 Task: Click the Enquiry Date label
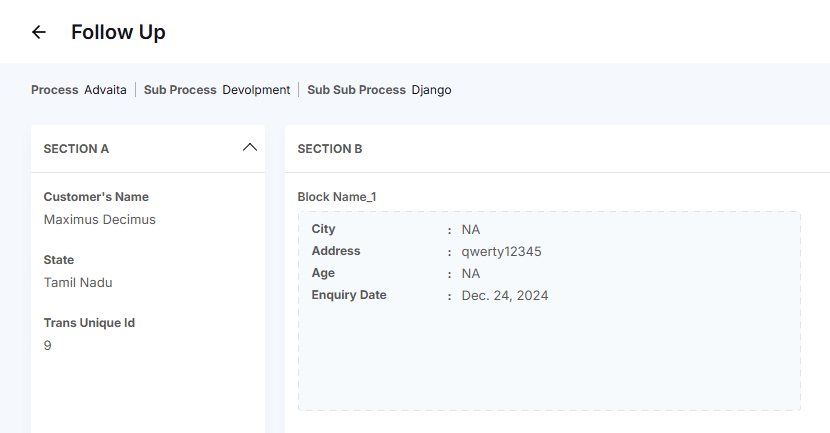point(349,295)
